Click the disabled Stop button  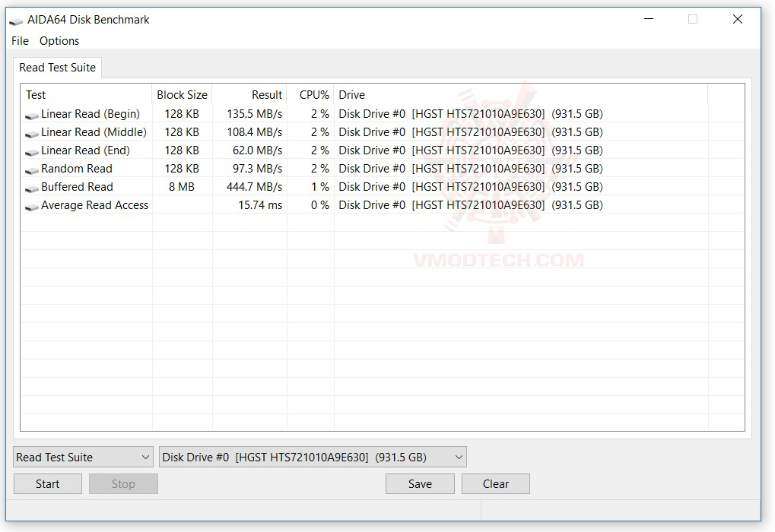(x=123, y=483)
